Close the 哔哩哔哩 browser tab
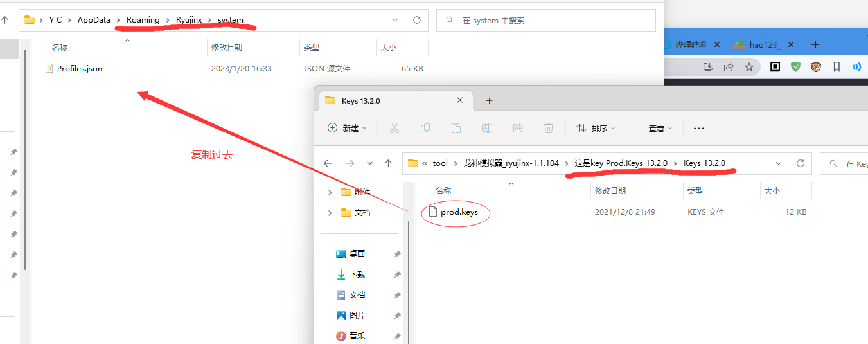868x344 pixels. pyautogui.click(x=718, y=44)
